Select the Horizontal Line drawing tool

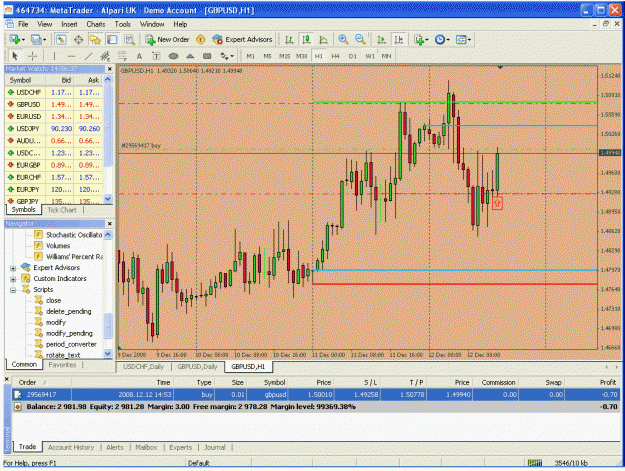(71, 56)
